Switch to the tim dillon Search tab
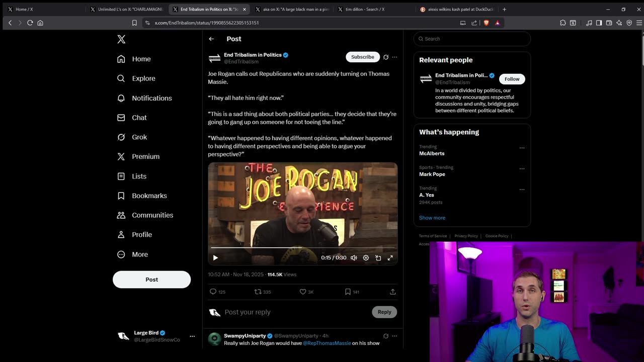The image size is (644, 362). point(374,9)
